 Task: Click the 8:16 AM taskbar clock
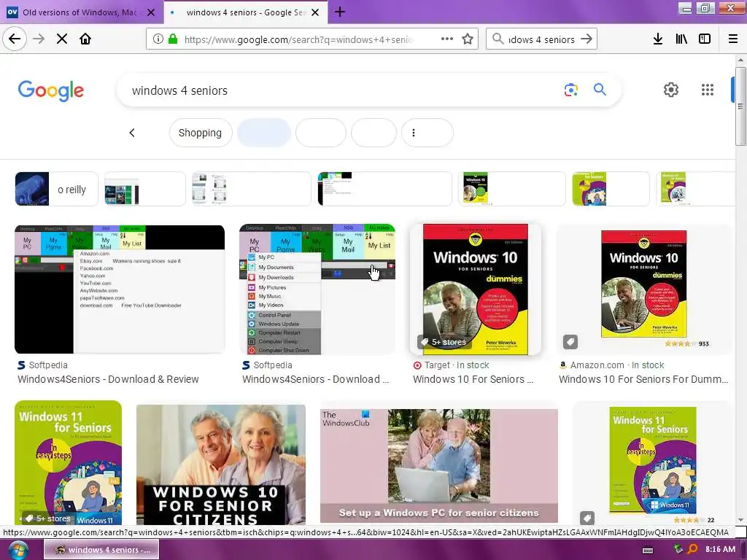pos(720,549)
